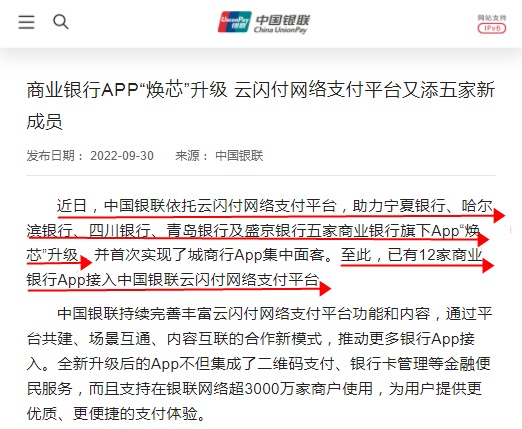Click the paragraph starting 中国银联持续完善丰富
The height and width of the screenshot is (429, 522).
(259, 363)
